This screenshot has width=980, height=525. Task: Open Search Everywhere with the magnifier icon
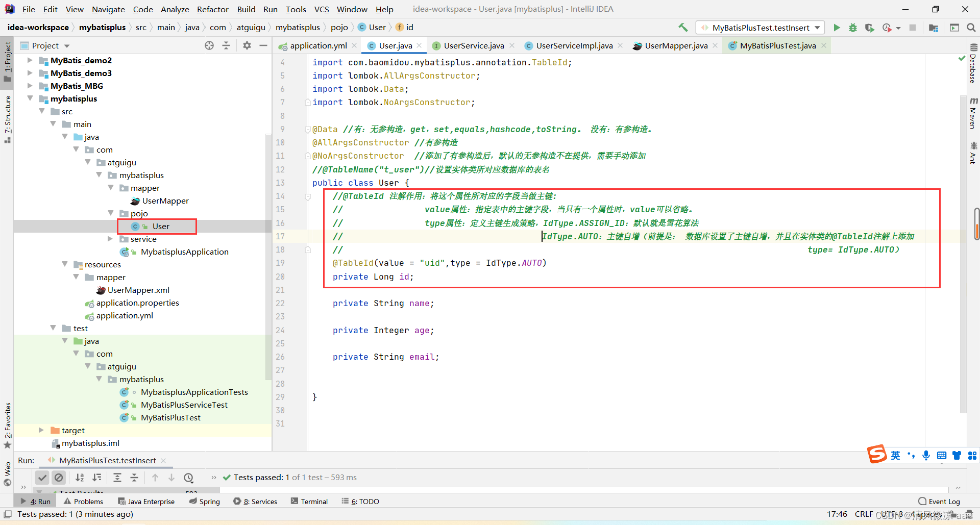click(x=971, y=28)
